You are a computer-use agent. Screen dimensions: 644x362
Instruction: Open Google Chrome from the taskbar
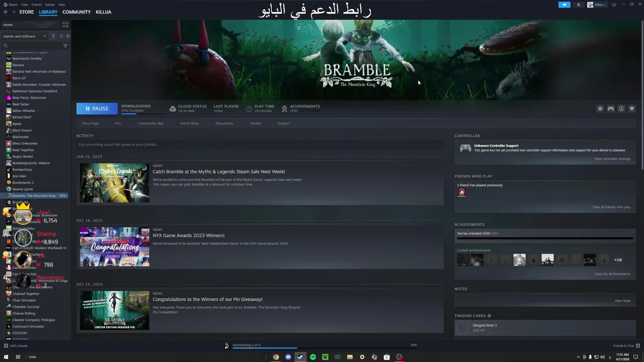tap(276, 357)
